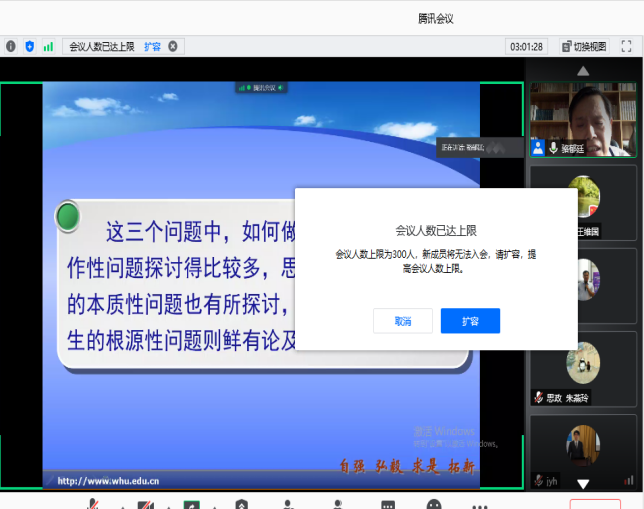
Task: Select the 张郁廷 speaker video thumbnail
Action: pyautogui.click(x=583, y=120)
